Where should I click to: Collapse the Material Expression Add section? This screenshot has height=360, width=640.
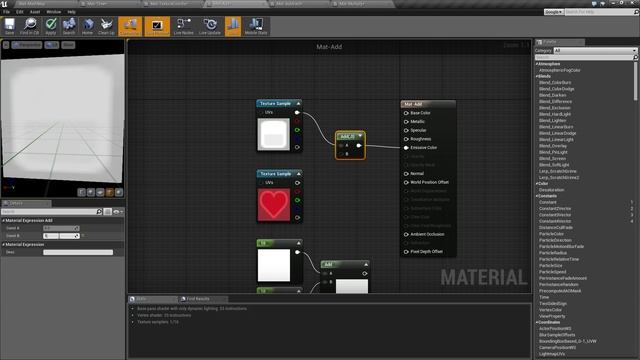pos(4,220)
